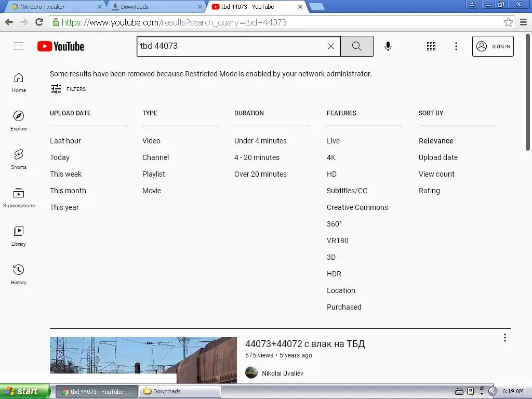Filter upload date by Today

point(60,157)
